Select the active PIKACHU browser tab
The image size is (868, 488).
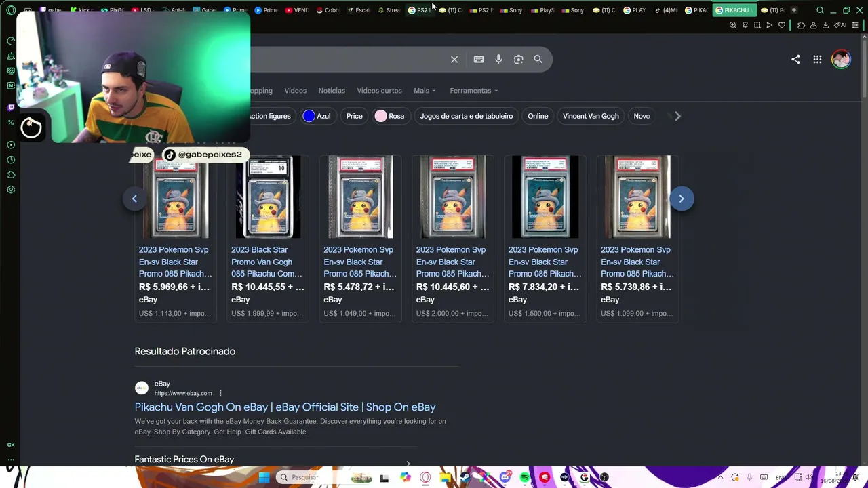[x=734, y=10]
